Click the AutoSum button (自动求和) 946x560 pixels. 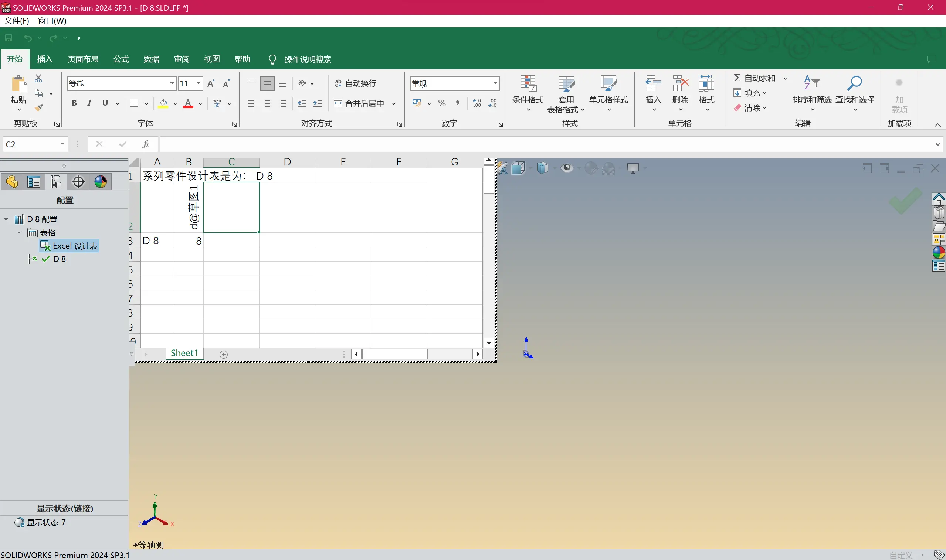pos(754,78)
